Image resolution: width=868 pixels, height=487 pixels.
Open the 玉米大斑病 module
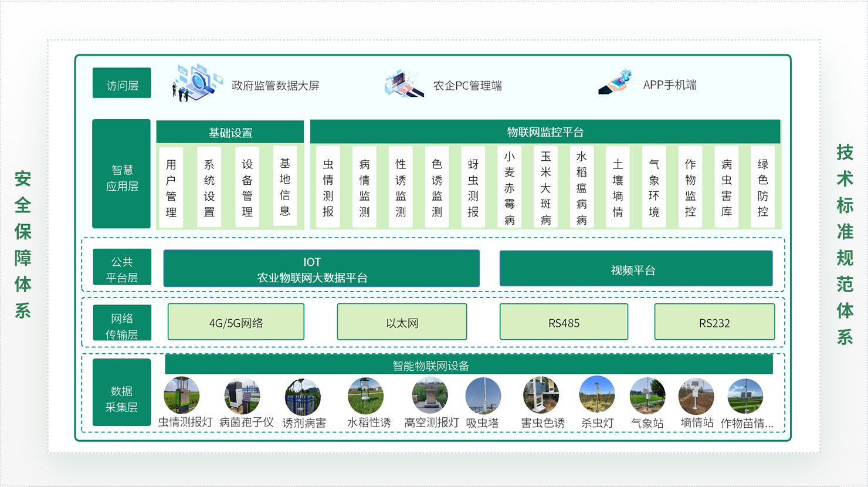(546, 187)
